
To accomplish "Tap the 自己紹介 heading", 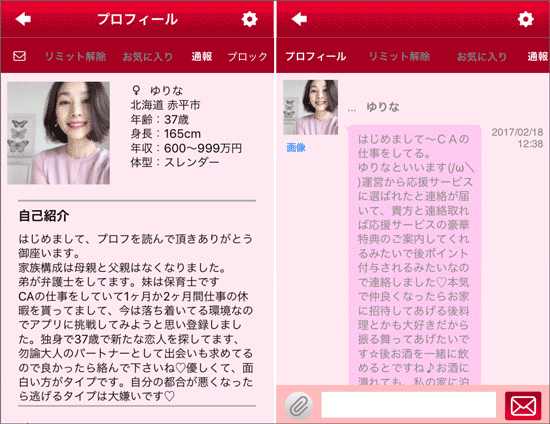I will [43, 216].
